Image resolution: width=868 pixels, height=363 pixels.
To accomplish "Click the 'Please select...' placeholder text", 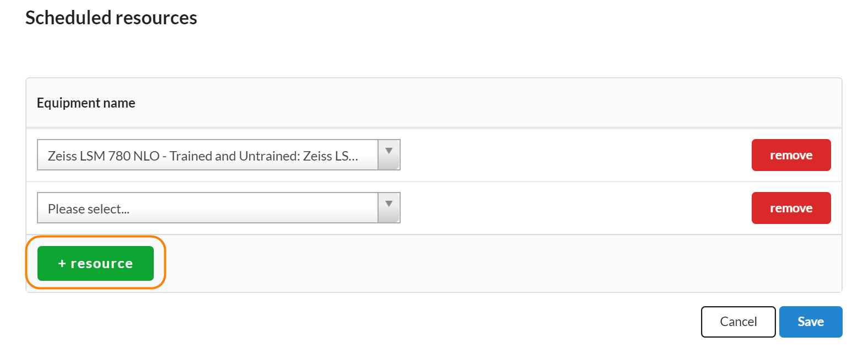I will click(89, 209).
